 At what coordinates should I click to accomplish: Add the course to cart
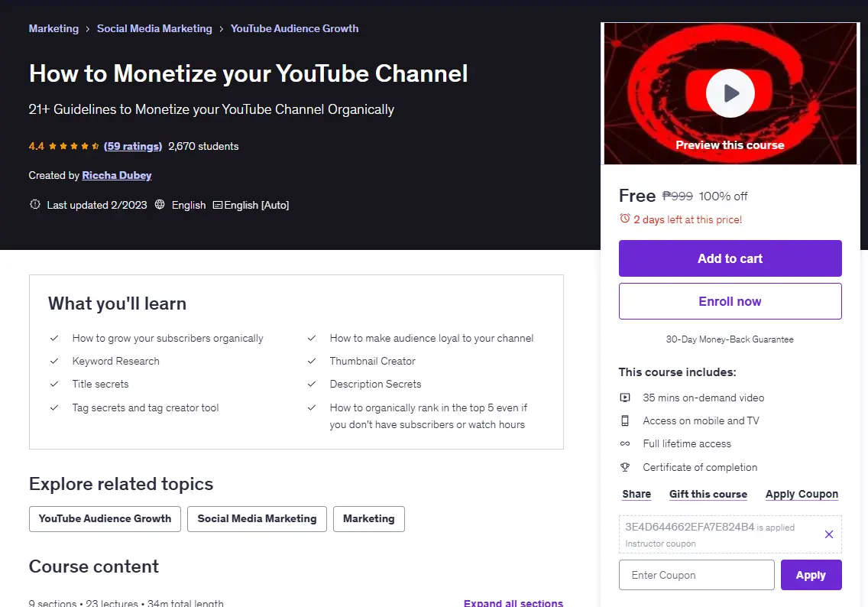pyautogui.click(x=730, y=258)
